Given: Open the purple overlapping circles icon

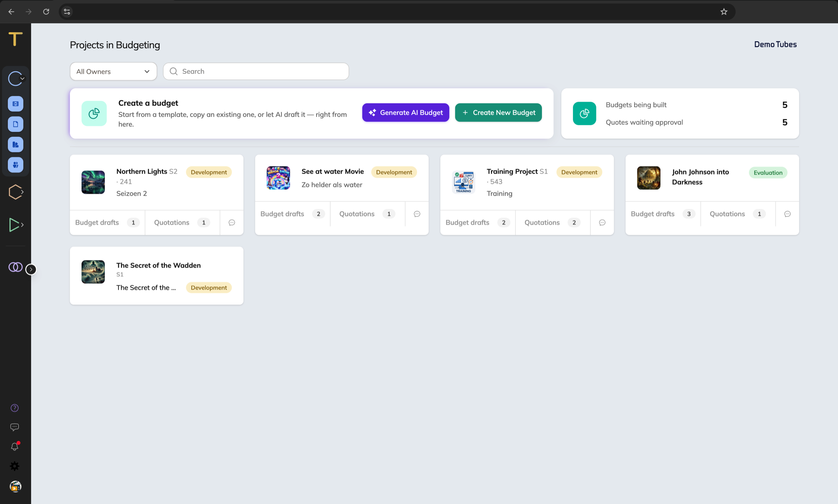Looking at the screenshot, I should click(15, 267).
